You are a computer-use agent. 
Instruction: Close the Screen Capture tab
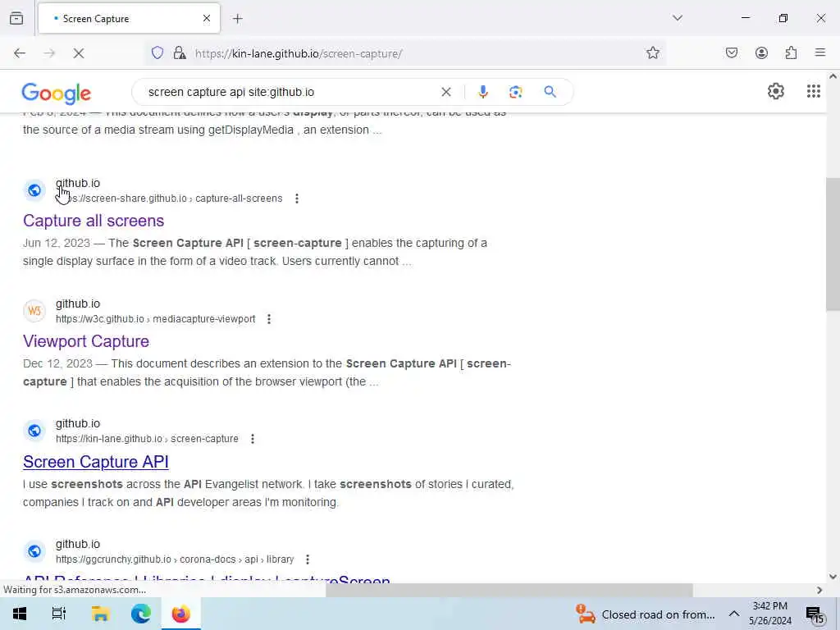pos(207,19)
